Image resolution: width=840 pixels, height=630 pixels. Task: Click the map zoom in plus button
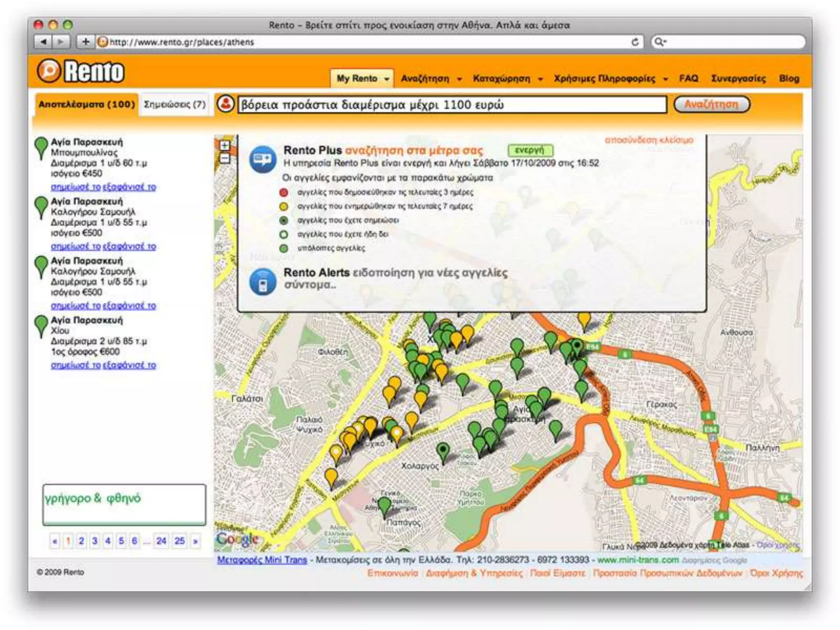click(x=224, y=145)
